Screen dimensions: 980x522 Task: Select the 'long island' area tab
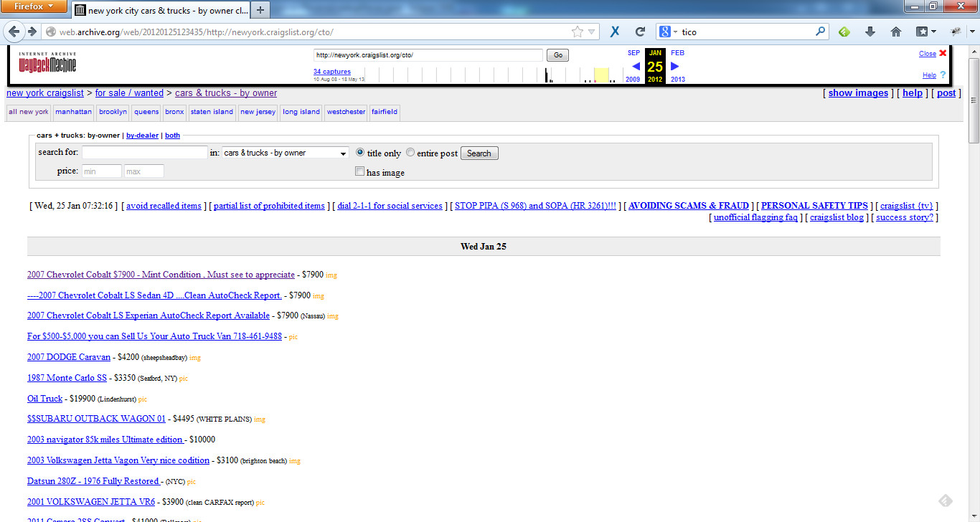pyautogui.click(x=301, y=112)
